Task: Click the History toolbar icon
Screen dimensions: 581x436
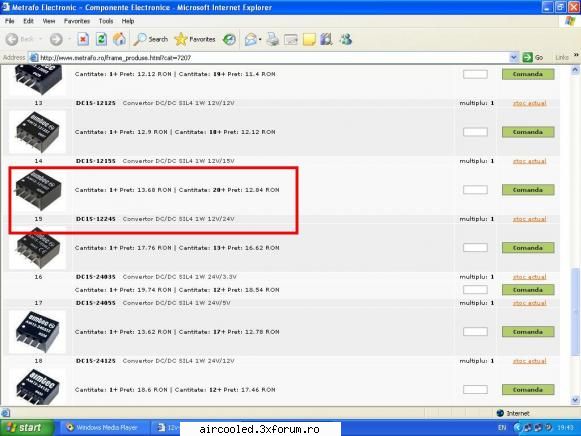Action: pyautogui.click(x=229, y=39)
